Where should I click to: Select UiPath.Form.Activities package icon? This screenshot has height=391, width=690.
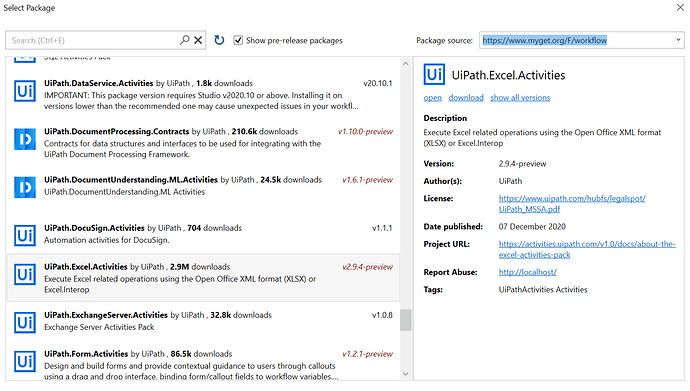click(x=25, y=361)
